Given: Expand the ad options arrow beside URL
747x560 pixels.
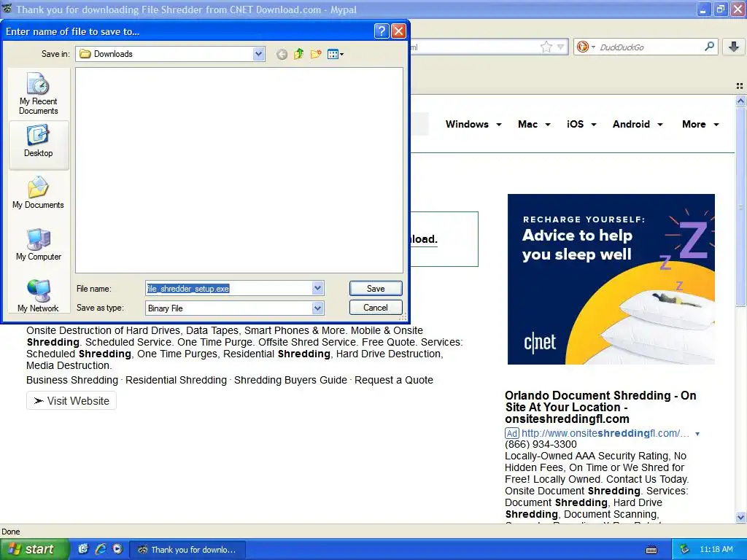Looking at the screenshot, I should [x=697, y=434].
